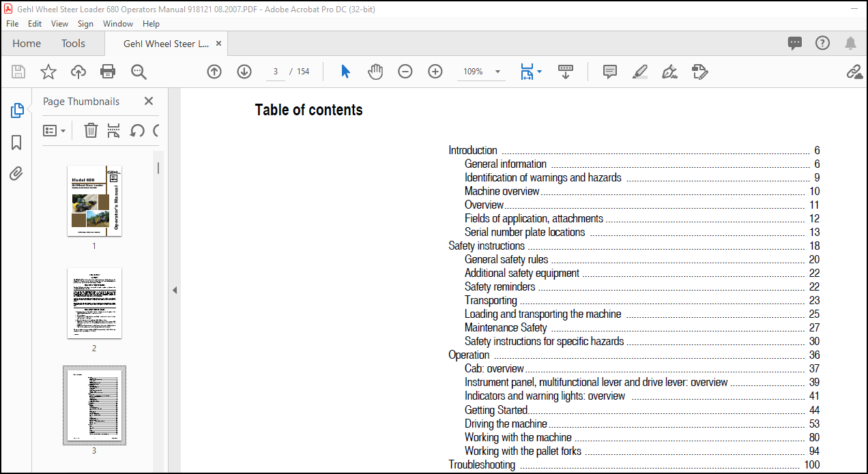The width and height of the screenshot is (868, 474).
Task: Open the Bookmarks panel icon
Action: point(16,142)
